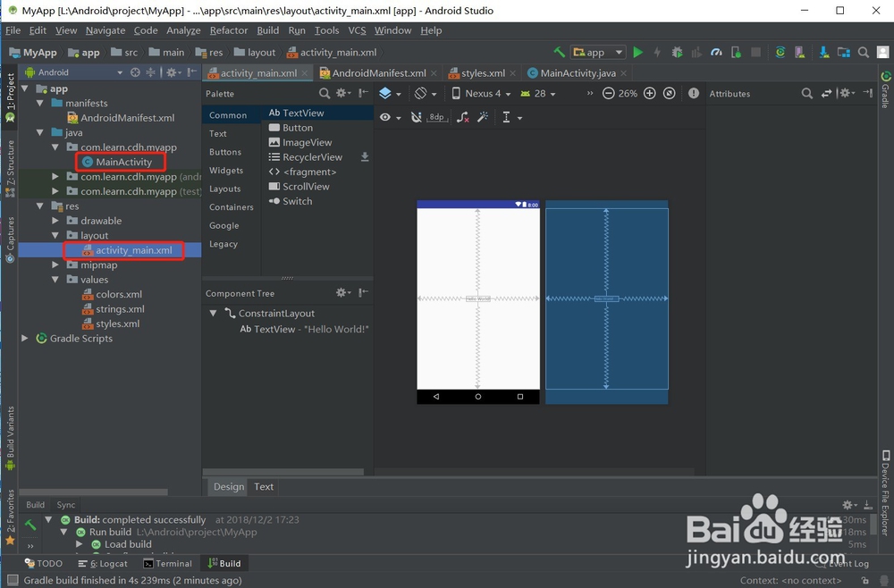Open the Refactor menu
The image size is (894, 588).
229,30
